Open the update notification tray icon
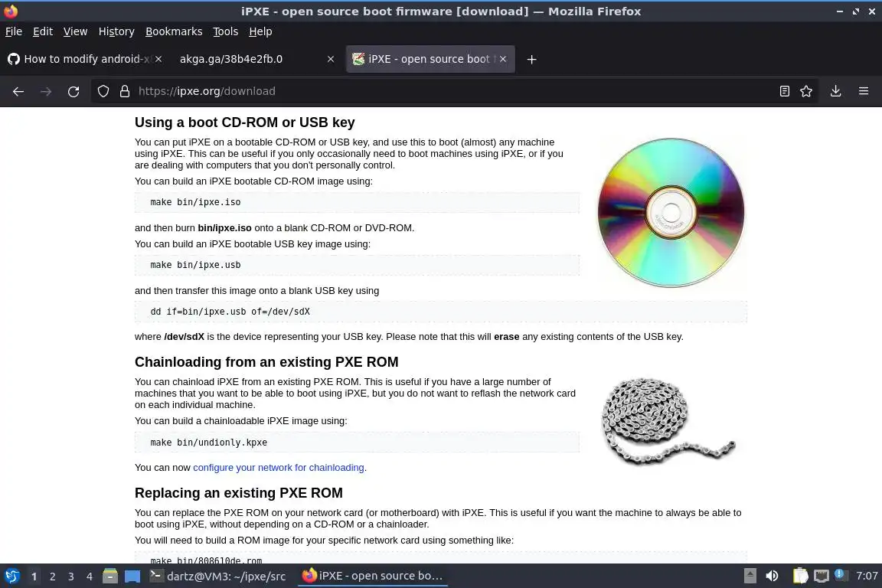The image size is (882, 588). click(x=840, y=574)
